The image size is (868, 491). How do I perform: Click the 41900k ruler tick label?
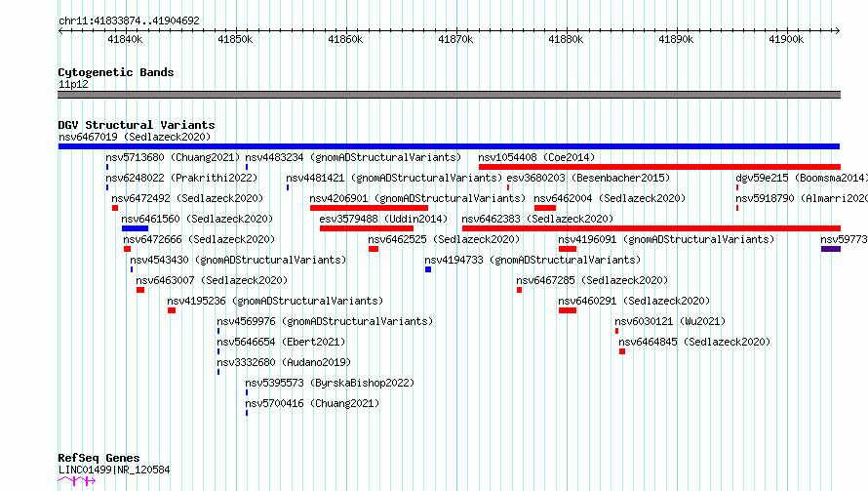(x=786, y=39)
